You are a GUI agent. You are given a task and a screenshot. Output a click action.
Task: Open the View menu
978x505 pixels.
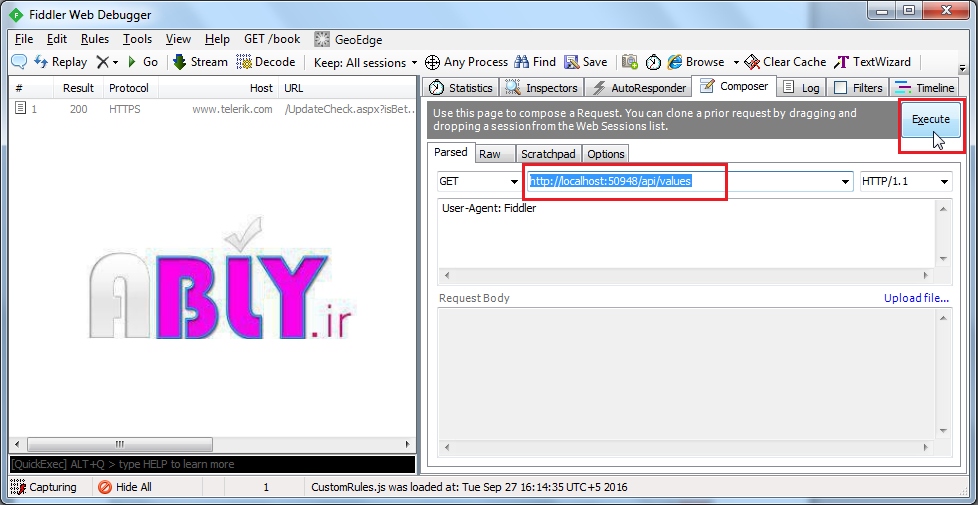pyautogui.click(x=178, y=39)
